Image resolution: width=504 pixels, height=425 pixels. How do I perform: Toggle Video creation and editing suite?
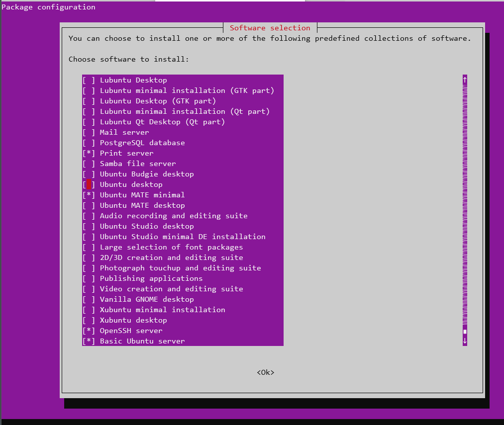coord(89,289)
